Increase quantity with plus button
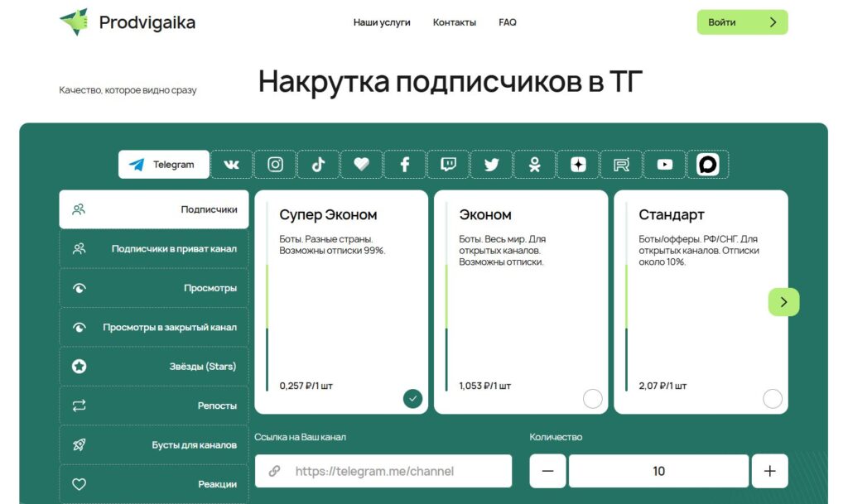848x504 pixels. [x=769, y=471]
